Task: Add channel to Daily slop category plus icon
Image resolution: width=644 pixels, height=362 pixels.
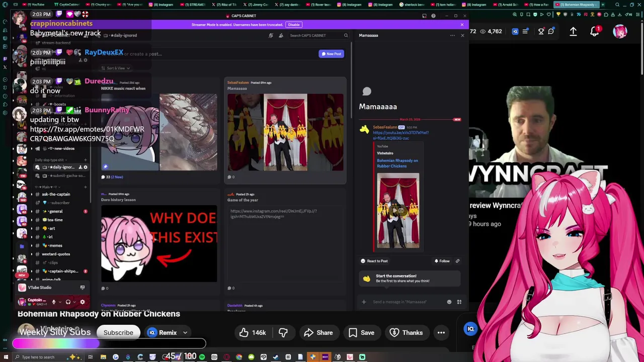Action: click(x=85, y=160)
